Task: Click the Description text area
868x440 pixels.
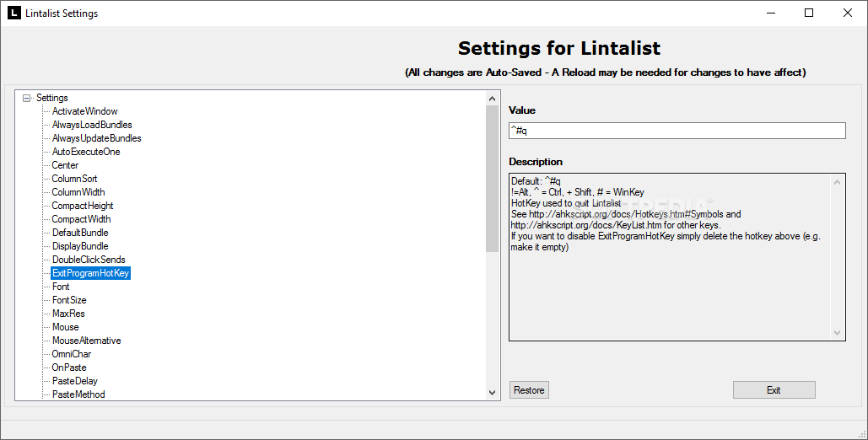Action: 677,257
